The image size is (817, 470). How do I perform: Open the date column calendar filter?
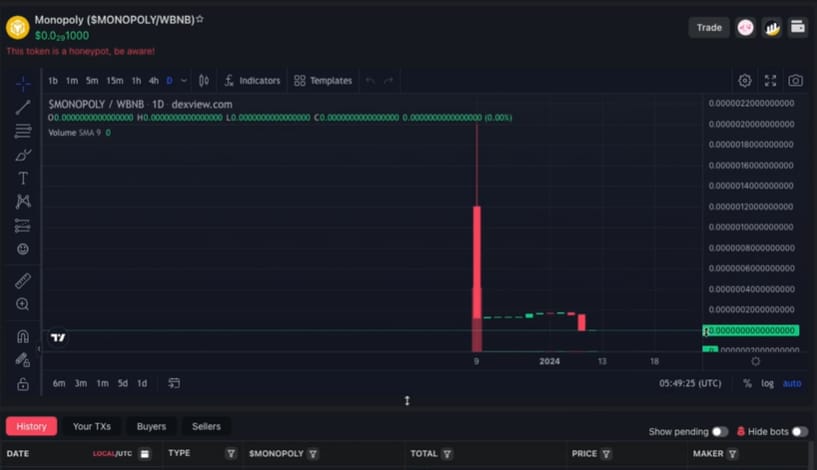point(145,454)
